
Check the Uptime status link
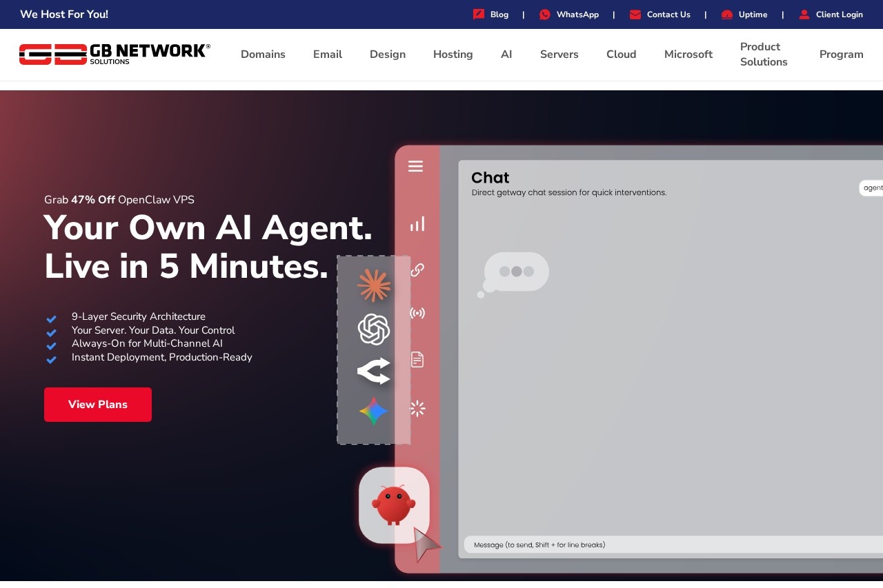tap(752, 14)
